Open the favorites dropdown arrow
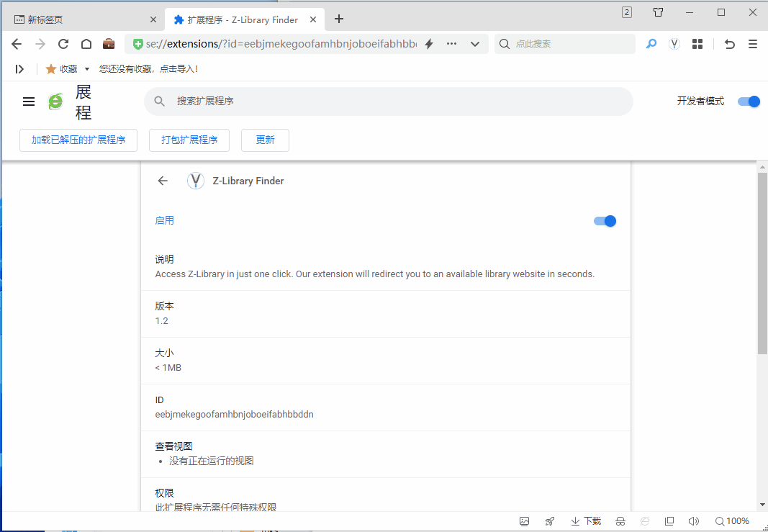The height and width of the screenshot is (532, 768). pyautogui.click(x=87, y=69)
